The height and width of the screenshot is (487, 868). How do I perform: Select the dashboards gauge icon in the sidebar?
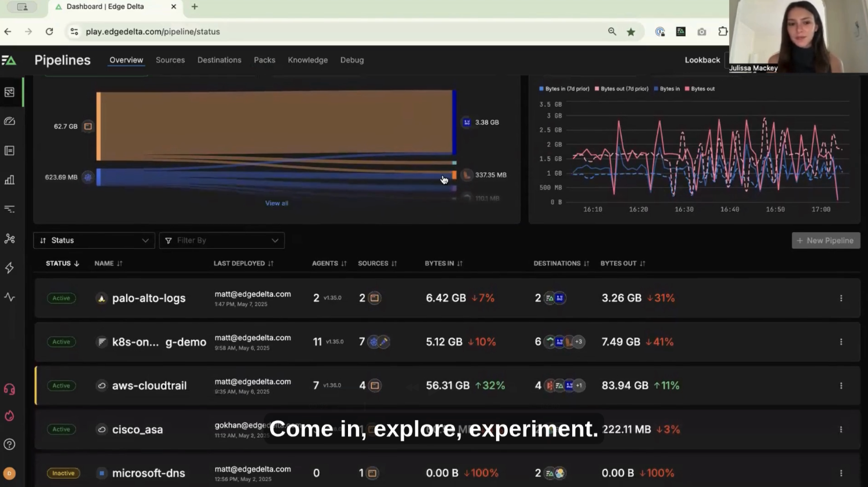point(9,121)
